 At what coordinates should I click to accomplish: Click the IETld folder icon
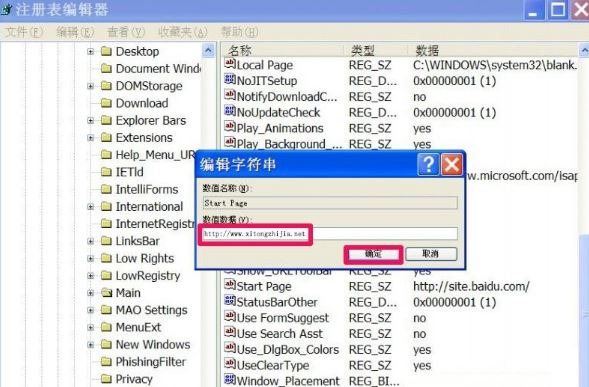tap(107, 172)
